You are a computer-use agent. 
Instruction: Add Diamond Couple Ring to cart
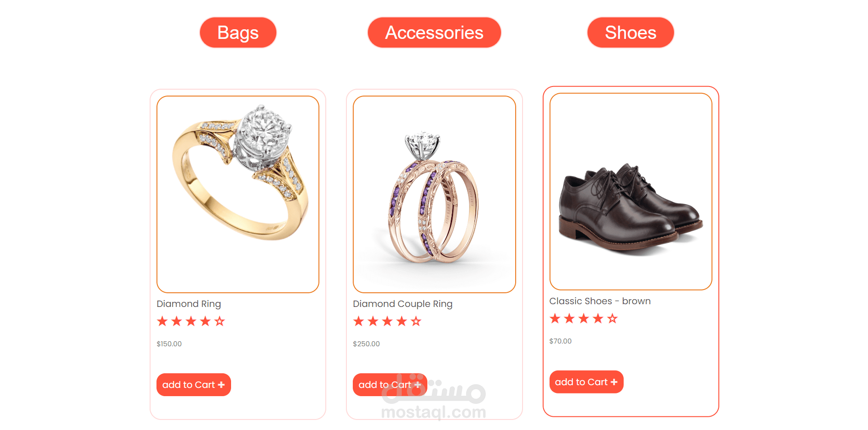click(x=390, y=385)
